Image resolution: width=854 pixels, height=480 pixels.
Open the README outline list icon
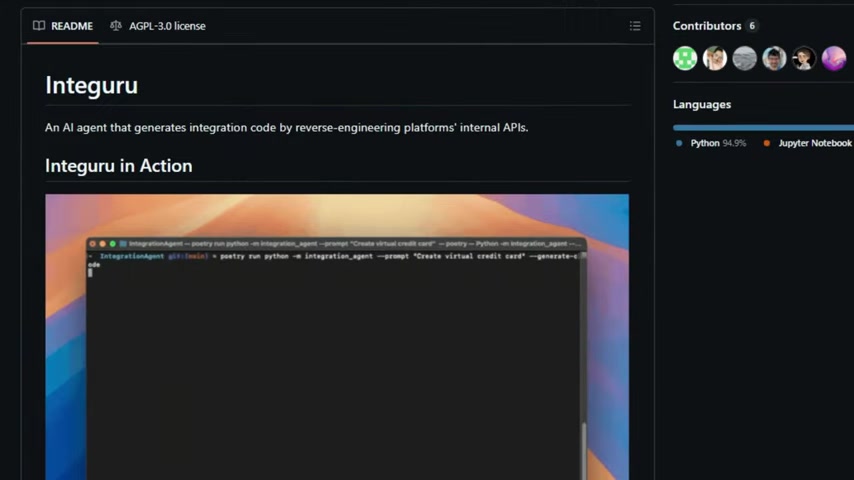pyautogui.click(x=635, y=26)
